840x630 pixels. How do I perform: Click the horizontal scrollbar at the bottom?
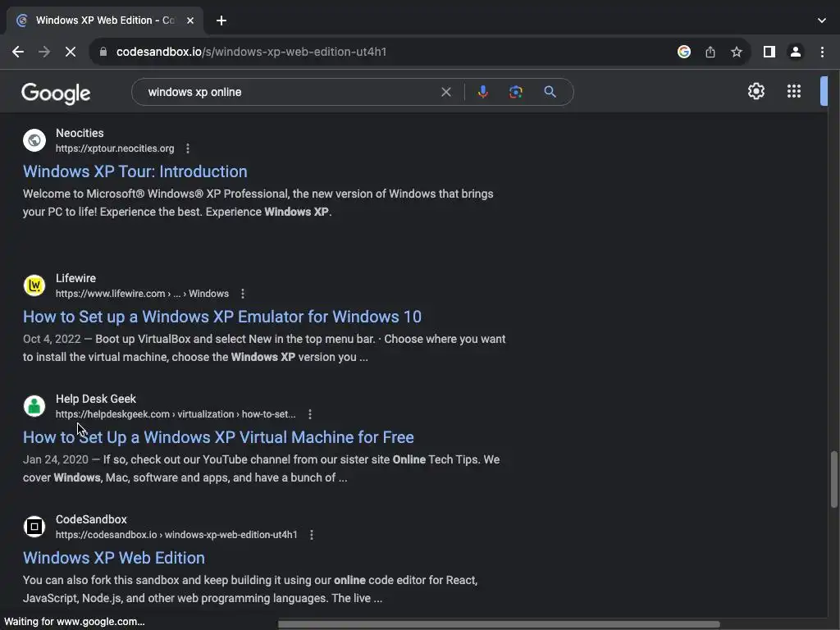click(x=499, y=624)
